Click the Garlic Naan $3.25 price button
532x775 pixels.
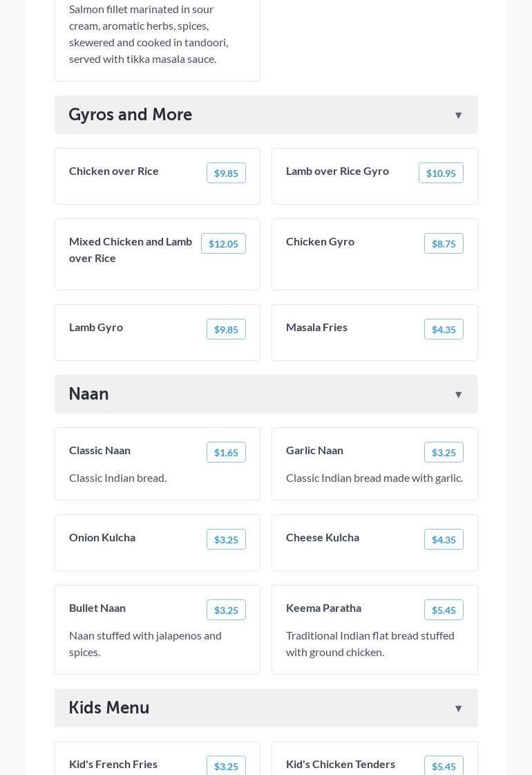click(444, 453)
